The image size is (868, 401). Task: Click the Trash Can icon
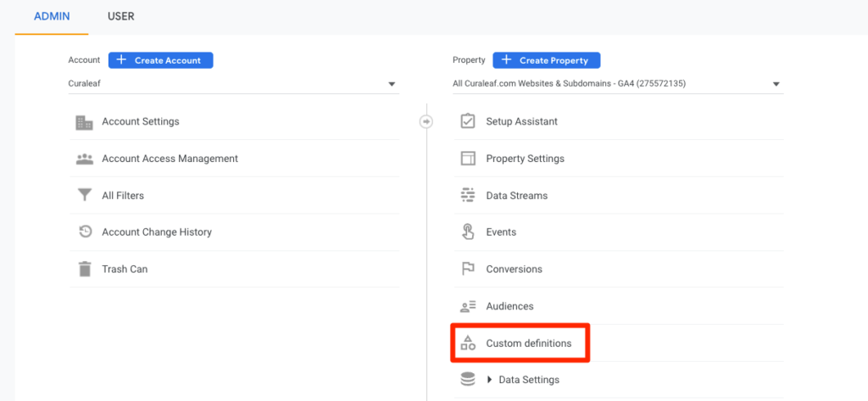[85, 270]
